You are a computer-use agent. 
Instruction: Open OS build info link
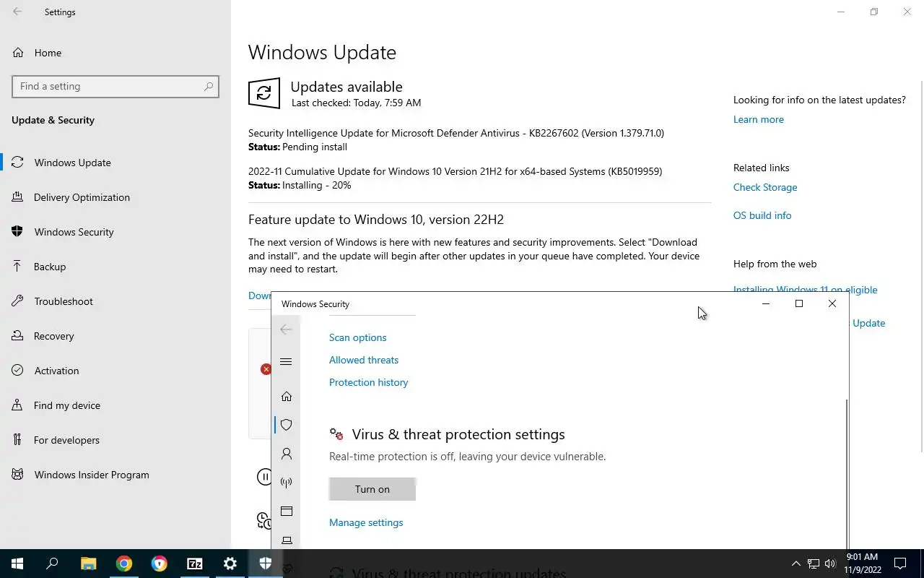point(762,215)
